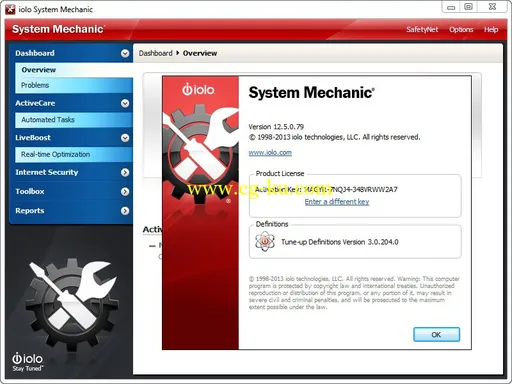Expand the Reports section
The image size is (512, 384).
click(125, 211)
